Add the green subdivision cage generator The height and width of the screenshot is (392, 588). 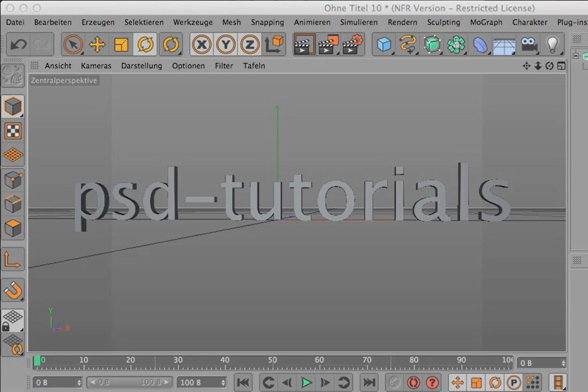point(432,45)
